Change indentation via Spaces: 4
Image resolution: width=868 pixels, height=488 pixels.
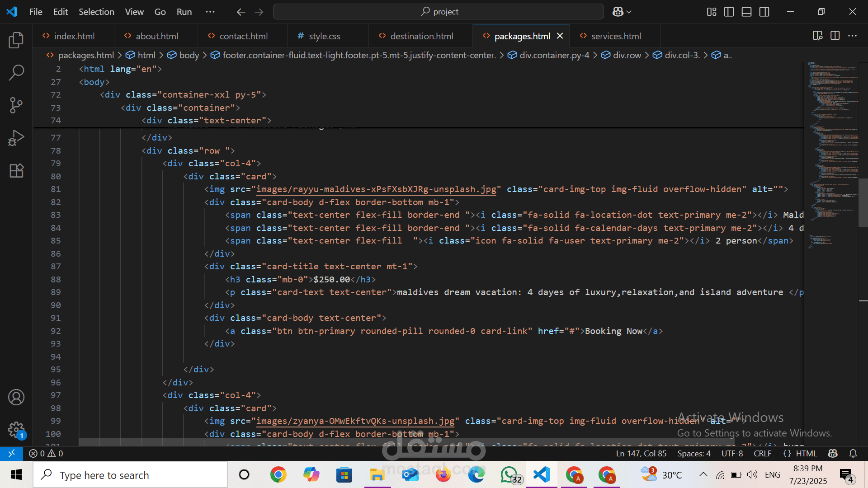coord(694,453)
